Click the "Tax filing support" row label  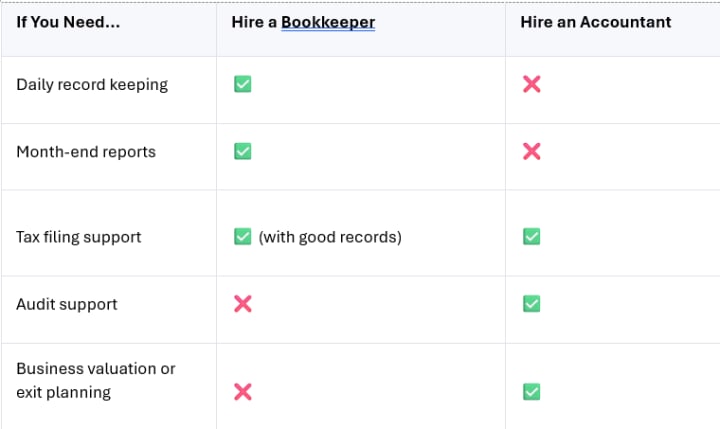pos(79,237)
